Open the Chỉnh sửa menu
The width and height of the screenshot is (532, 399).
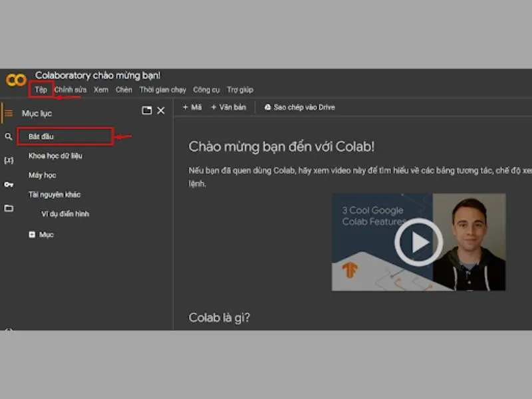click(70, 90)
